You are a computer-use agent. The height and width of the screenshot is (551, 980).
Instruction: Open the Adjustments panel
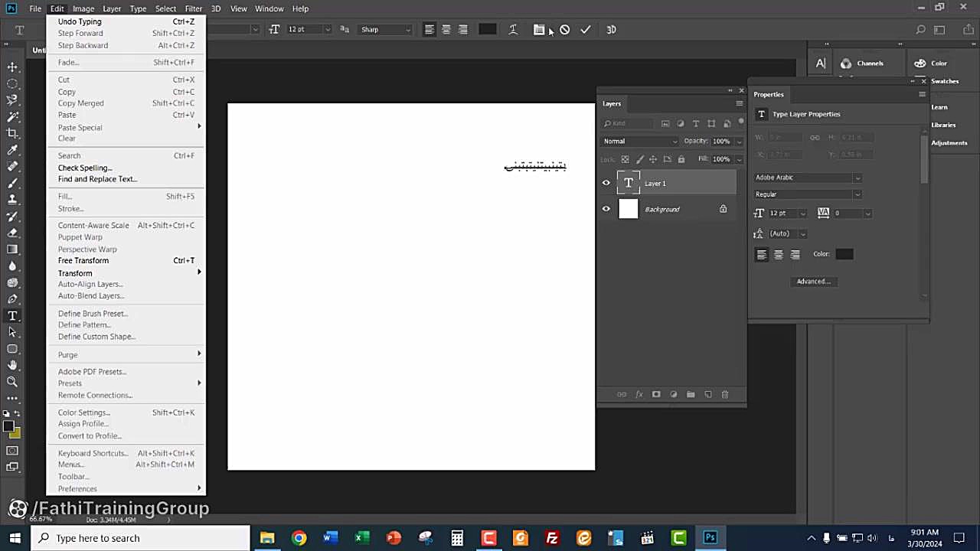pyautogui.click(x=949, y=143)
